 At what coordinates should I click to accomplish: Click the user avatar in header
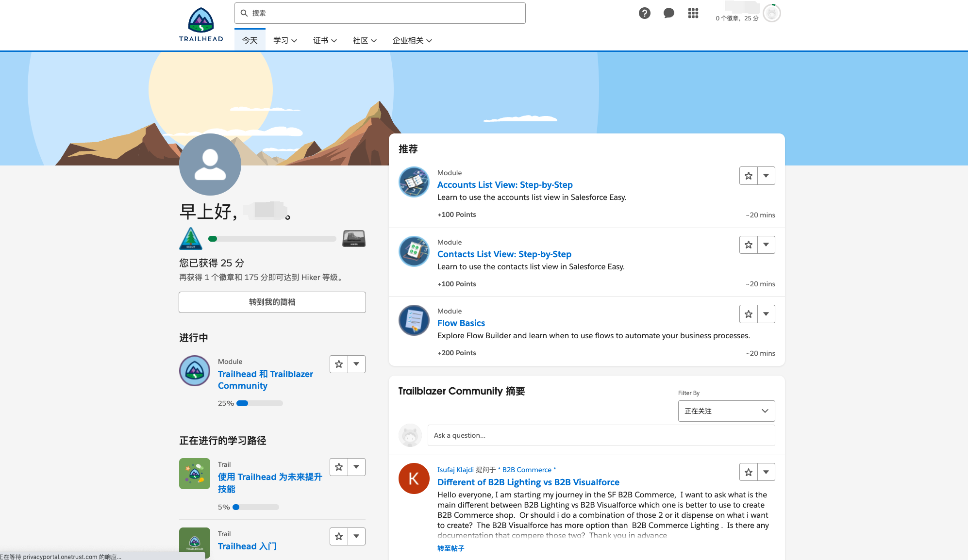(771, 13)
